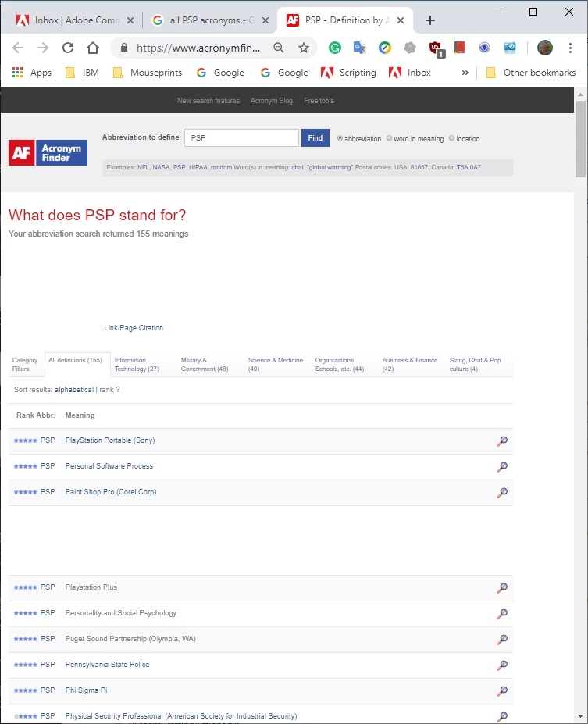
Task: Click the user profile avatar
Action: tap(545, 48)
